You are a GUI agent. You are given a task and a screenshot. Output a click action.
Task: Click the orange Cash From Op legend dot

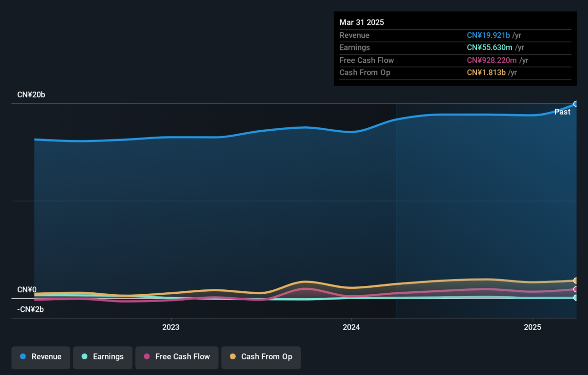tap(233, 357)
